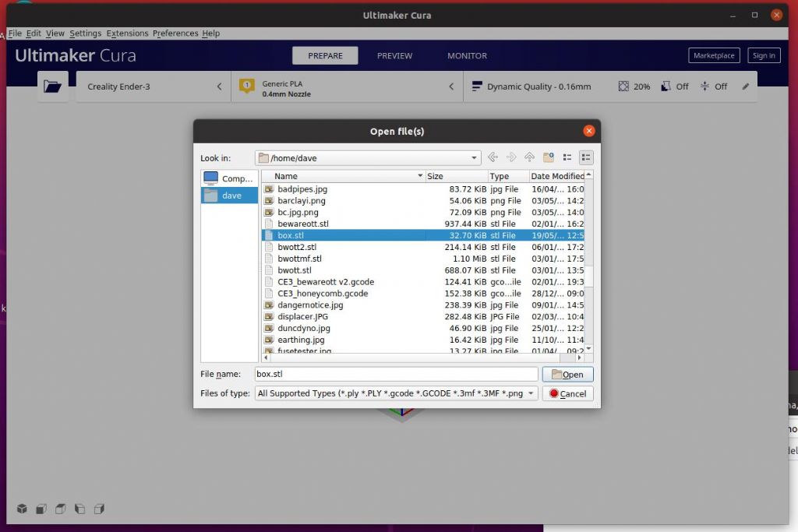This screenshot has width=798, height=532.
Task: Click the Sign in button
Action: tap(764, 55)
